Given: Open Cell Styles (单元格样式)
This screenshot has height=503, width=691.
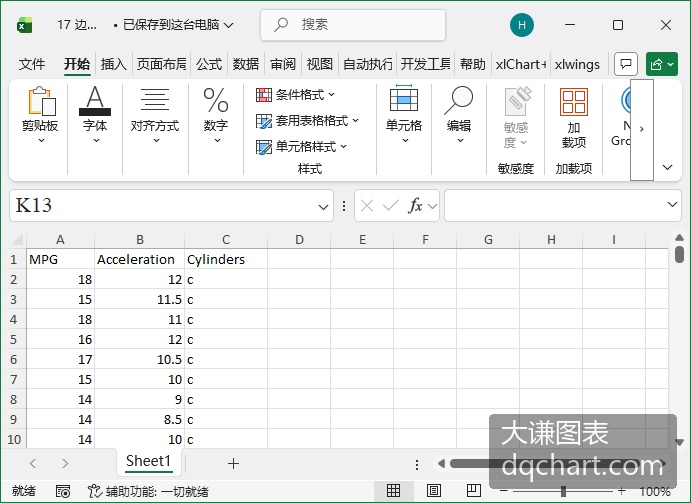Looking at the screenshot, I should point(301,146).
